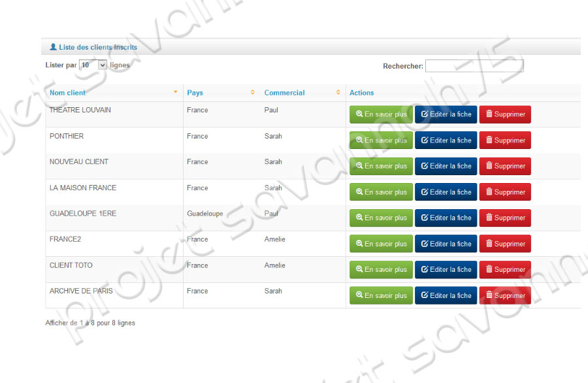Sort table by Nom client column
This screenshot has height=383, width=588.
67,93
